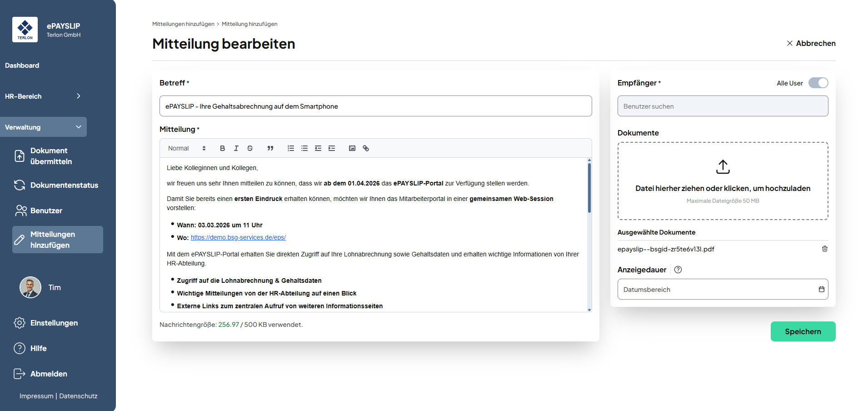Viewport: 868px width, 411px height.
Task: Apply strikethrough formatting to text
Action: tap(250, 148)
